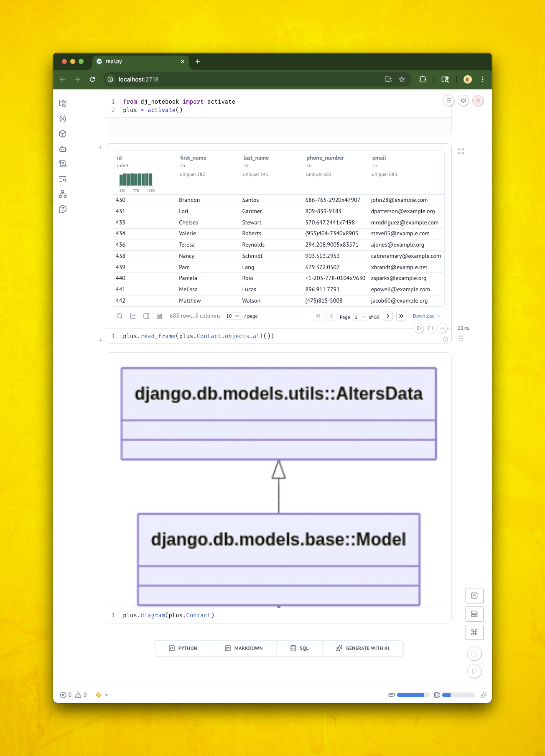Screen dimensions: 545x756
Task: Toggle the row viewer panel icon
Action: tap(146, 316)
